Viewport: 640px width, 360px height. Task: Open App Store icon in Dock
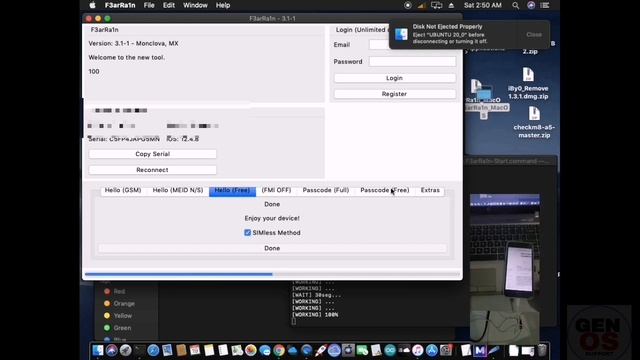click(x=431, y=351)
